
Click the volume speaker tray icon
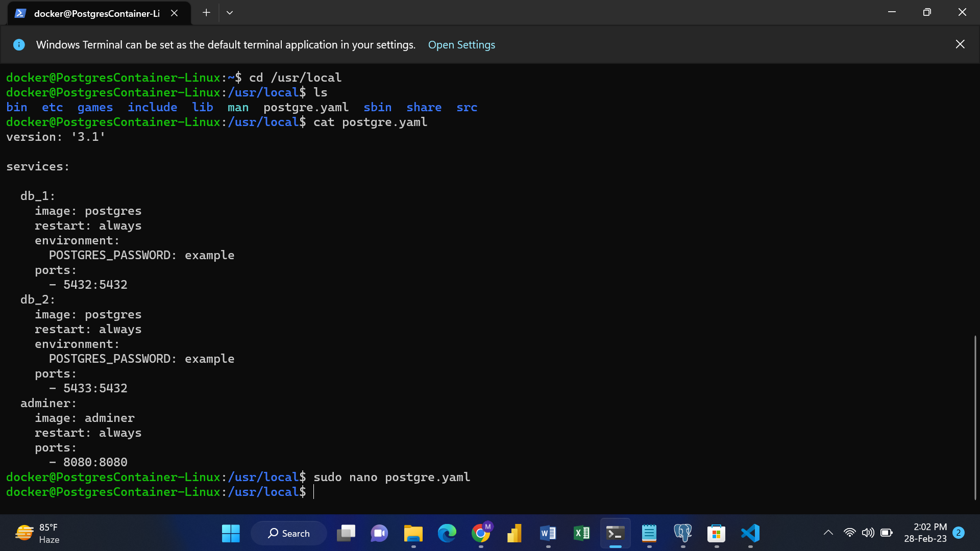point(868,533)
